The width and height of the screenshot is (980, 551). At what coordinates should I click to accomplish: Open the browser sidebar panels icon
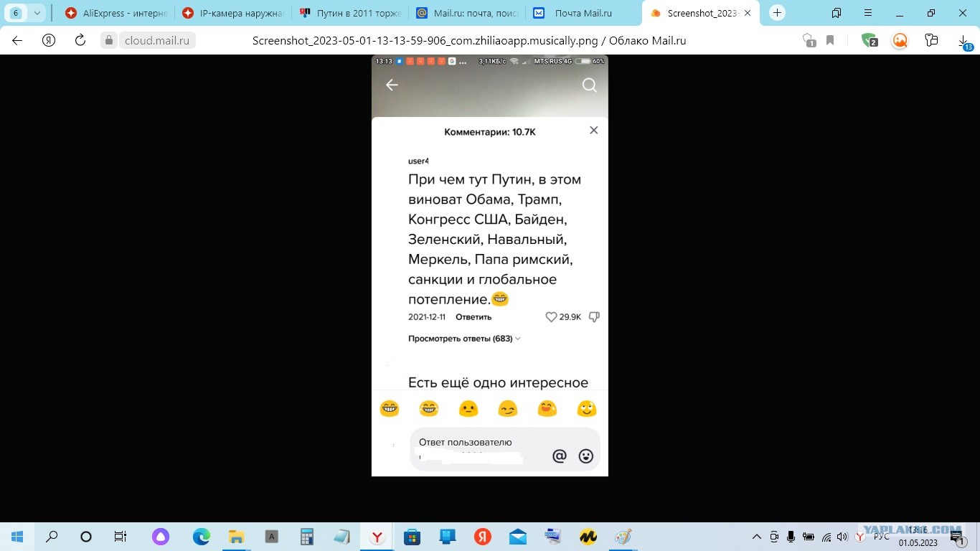(x=837, y=13)
